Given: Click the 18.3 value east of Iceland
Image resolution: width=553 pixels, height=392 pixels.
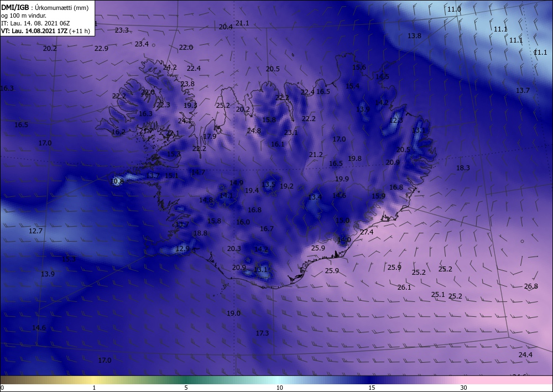Looking at the screenshot, I should [x=463, y=168].
